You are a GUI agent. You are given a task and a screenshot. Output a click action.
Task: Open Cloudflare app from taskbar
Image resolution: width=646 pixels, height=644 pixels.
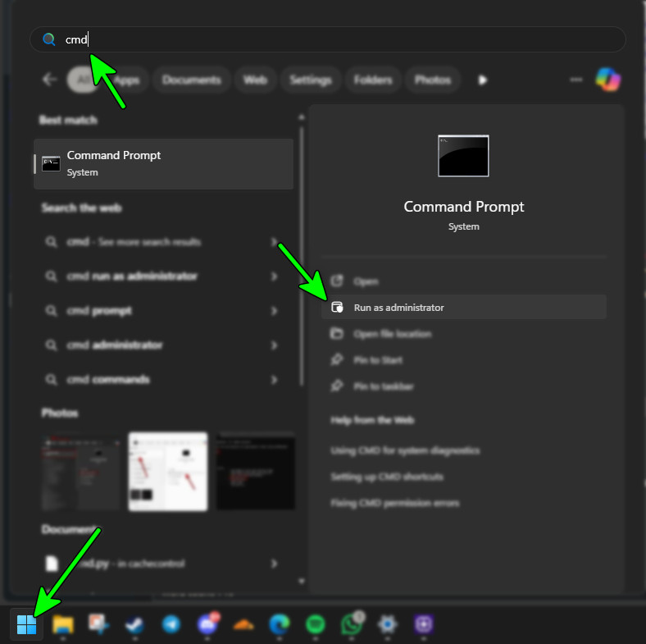(x=243, y=625)
